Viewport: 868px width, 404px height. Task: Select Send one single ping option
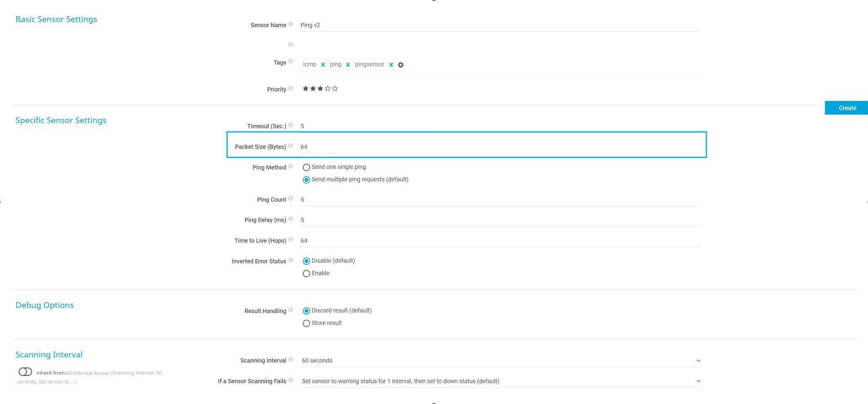[x=306, y=168]
